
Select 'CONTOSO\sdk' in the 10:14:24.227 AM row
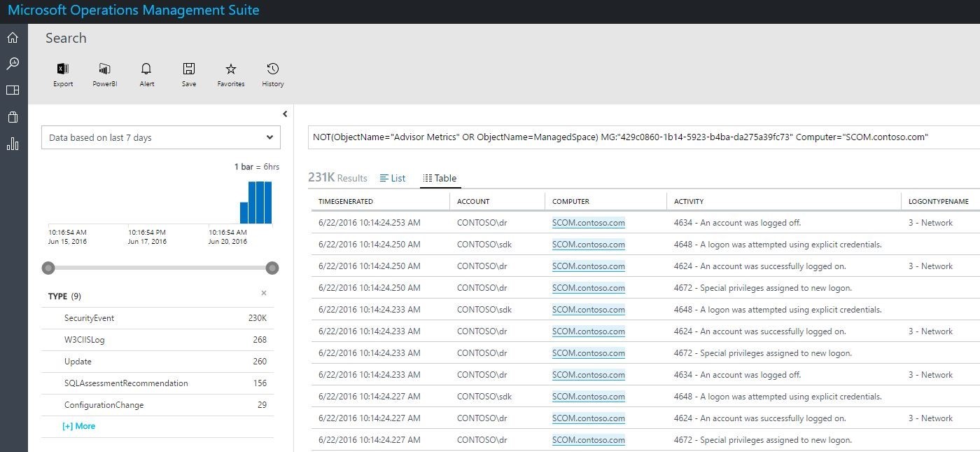[484, 397]
